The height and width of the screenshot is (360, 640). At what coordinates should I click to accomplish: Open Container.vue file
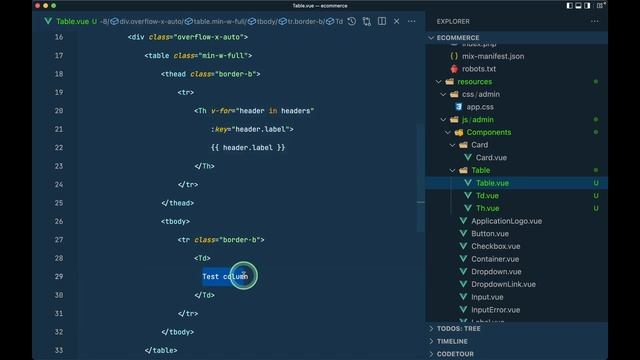click(x=495, y=259)
